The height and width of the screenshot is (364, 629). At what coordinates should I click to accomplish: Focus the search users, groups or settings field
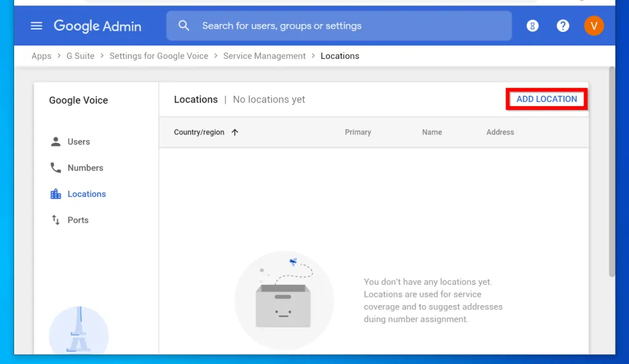350,26
